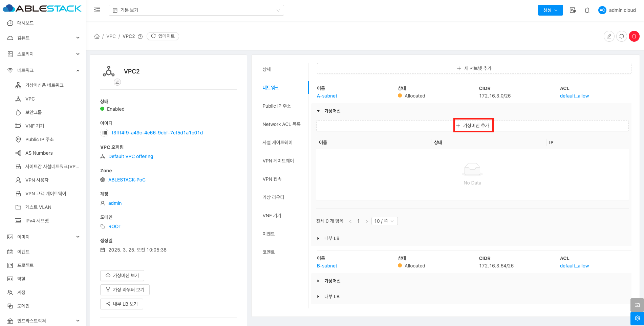Screen dimensions: 644x326
Task: Click the 가상머신 추가 button
Action: pyautogui.click(x=473, y=126)
